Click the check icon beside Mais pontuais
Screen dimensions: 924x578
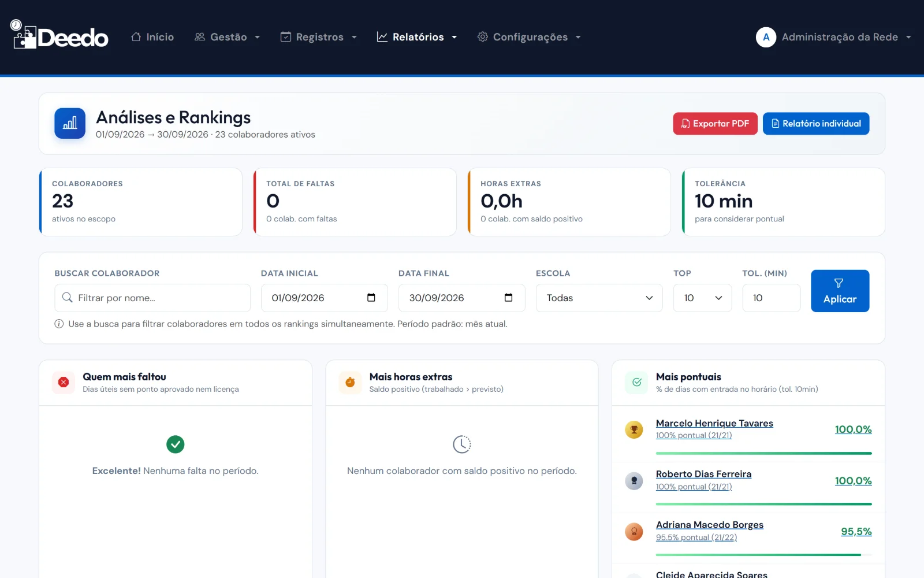tap(637, 382)
